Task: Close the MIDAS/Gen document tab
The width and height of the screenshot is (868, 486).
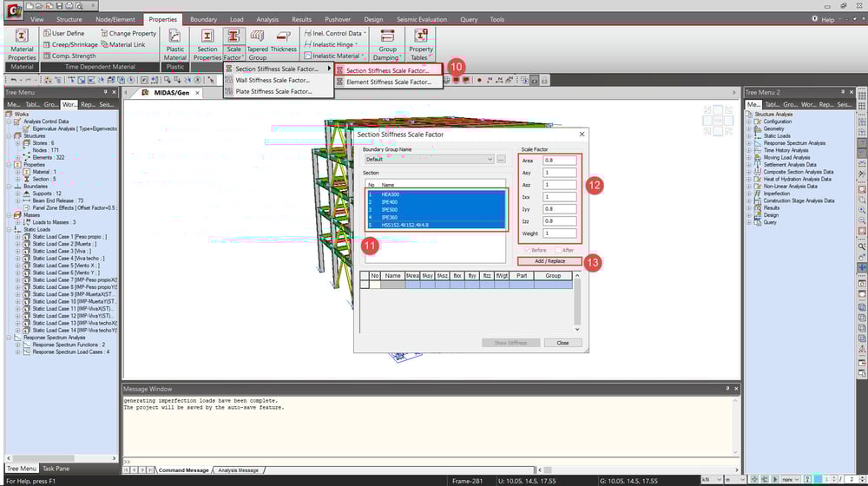Action: 197,93
